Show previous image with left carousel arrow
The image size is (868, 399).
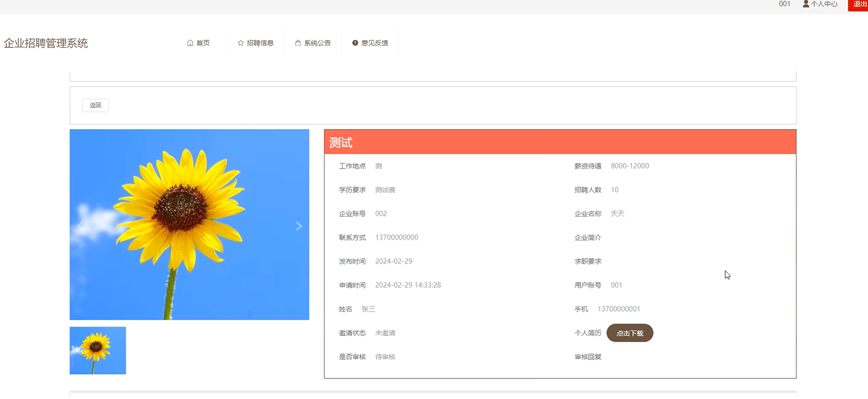coord(80,226)
